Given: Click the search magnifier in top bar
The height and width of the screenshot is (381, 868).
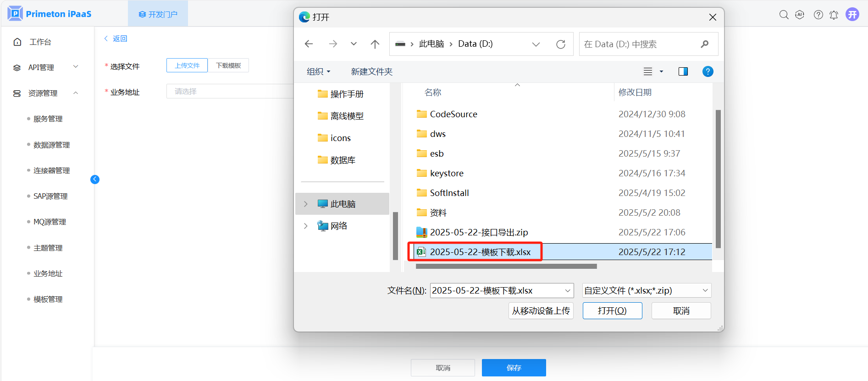Looking at the screenshot, I should click(x=784, y=15).
